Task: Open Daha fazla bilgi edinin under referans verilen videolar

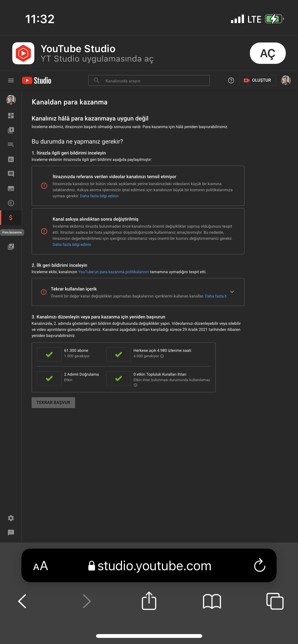Action: (x=99, y=196)
